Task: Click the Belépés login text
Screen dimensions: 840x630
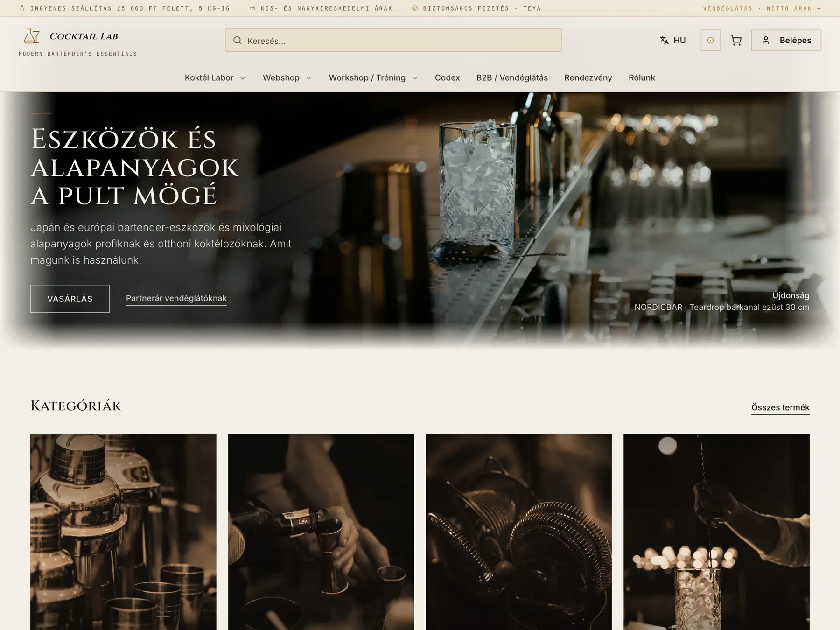Action: pos(795,40)
